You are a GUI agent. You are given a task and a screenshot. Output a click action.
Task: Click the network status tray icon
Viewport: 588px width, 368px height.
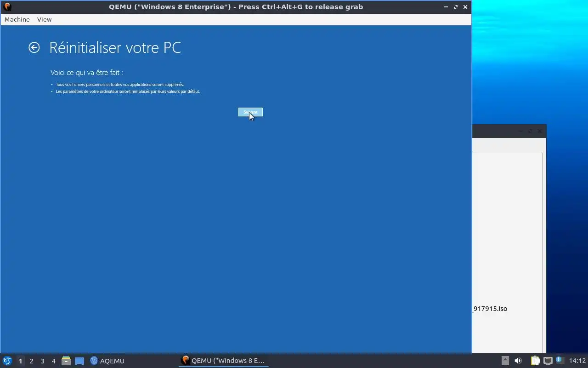[548, 361]
